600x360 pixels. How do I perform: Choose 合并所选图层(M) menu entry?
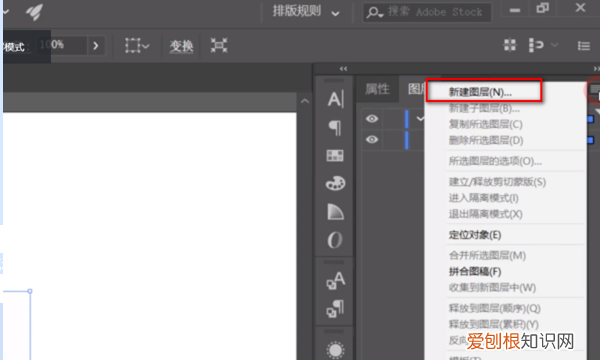pos(487,255)
